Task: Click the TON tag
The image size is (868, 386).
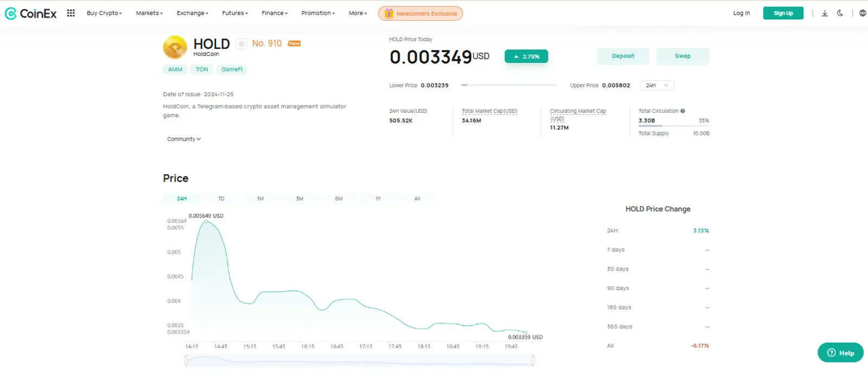Action: (x=202, y=69)
